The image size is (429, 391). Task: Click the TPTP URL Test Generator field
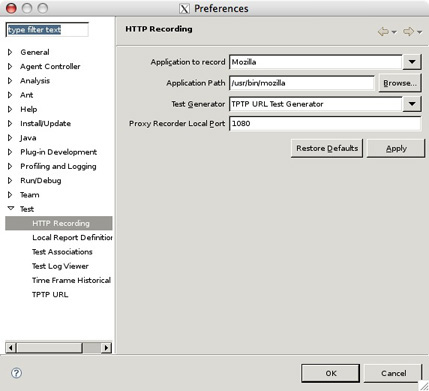(x=316, y=104)
